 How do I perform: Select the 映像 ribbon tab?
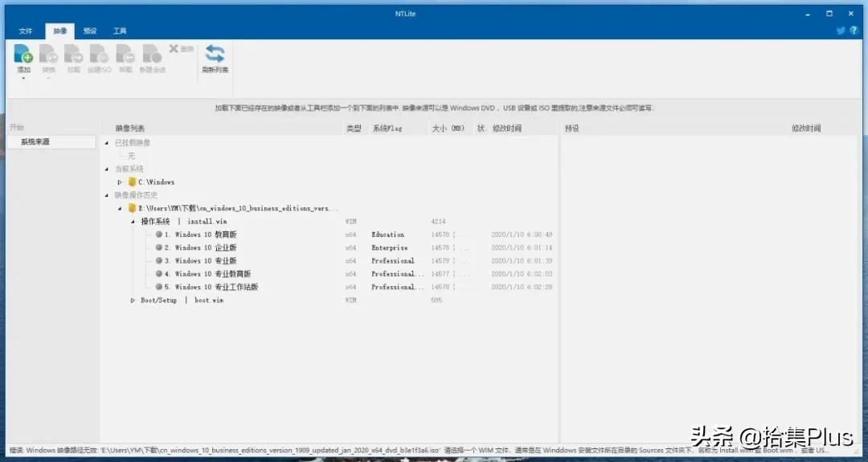[59, 31]
